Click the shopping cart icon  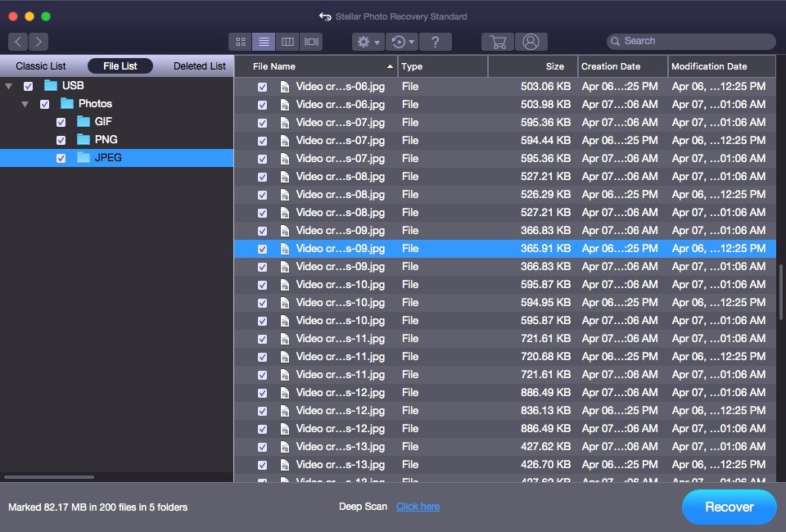point(497,41)
